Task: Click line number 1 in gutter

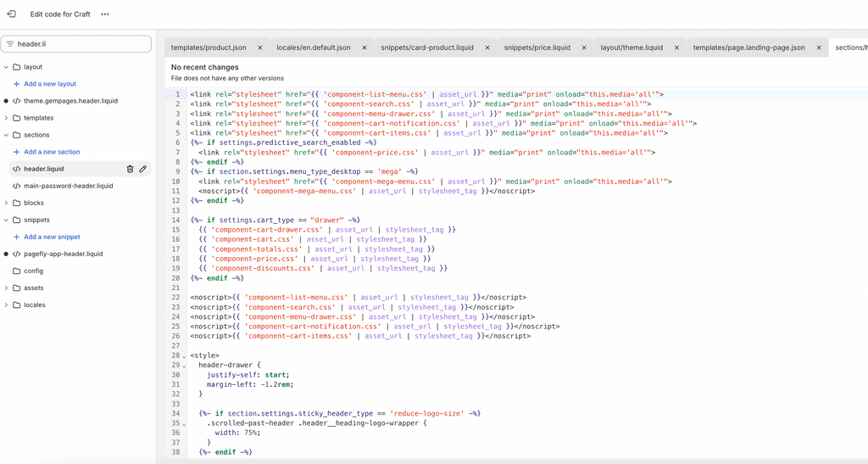Action: 177,94
